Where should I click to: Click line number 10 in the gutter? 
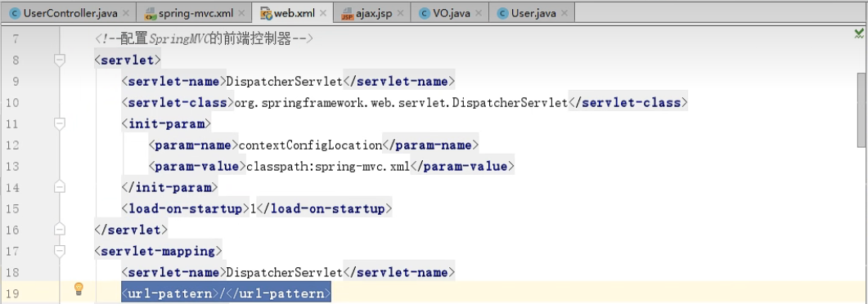(12, 103)
